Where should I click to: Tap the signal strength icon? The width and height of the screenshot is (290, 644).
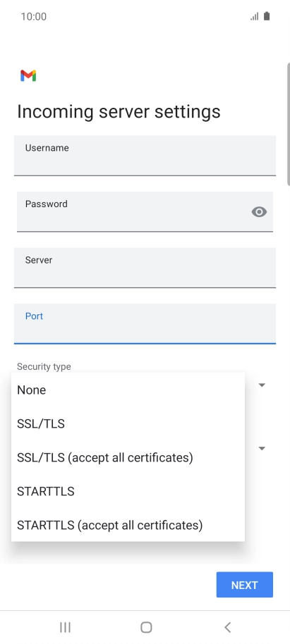click(x=254, y=16)
